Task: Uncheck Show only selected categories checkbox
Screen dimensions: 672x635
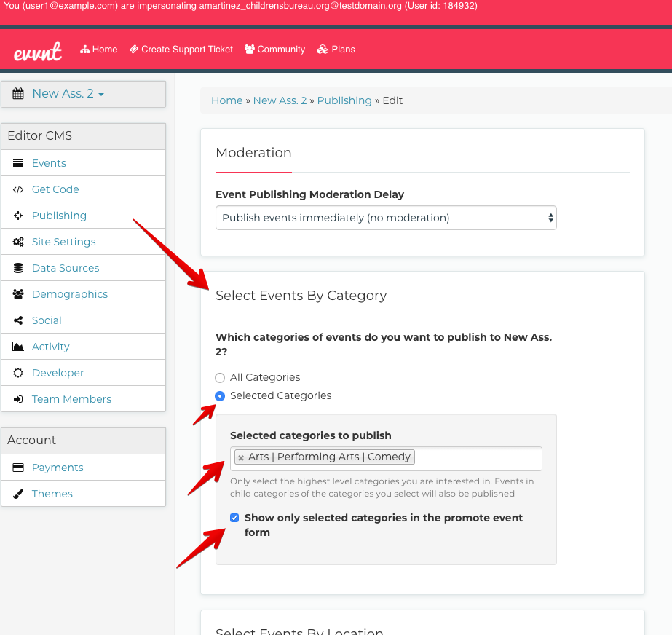Action: point(234,518)
